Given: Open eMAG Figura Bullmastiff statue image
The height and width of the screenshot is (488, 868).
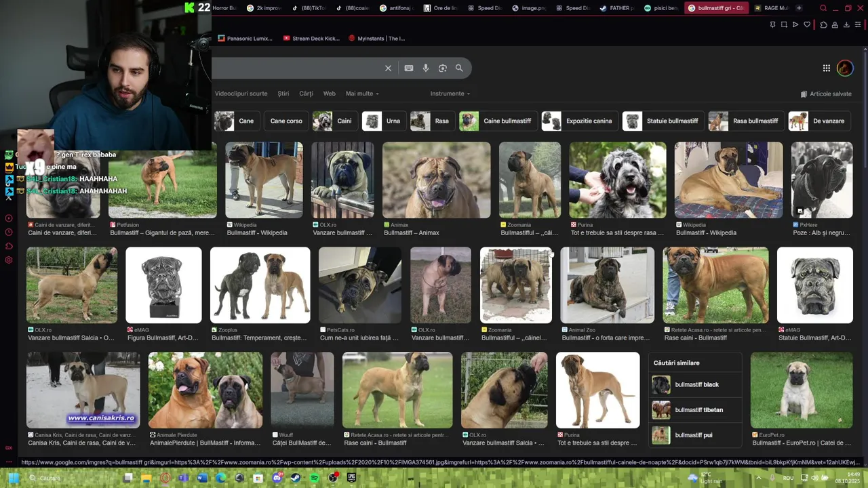Looking at the screenshot, I should [163, 285].
